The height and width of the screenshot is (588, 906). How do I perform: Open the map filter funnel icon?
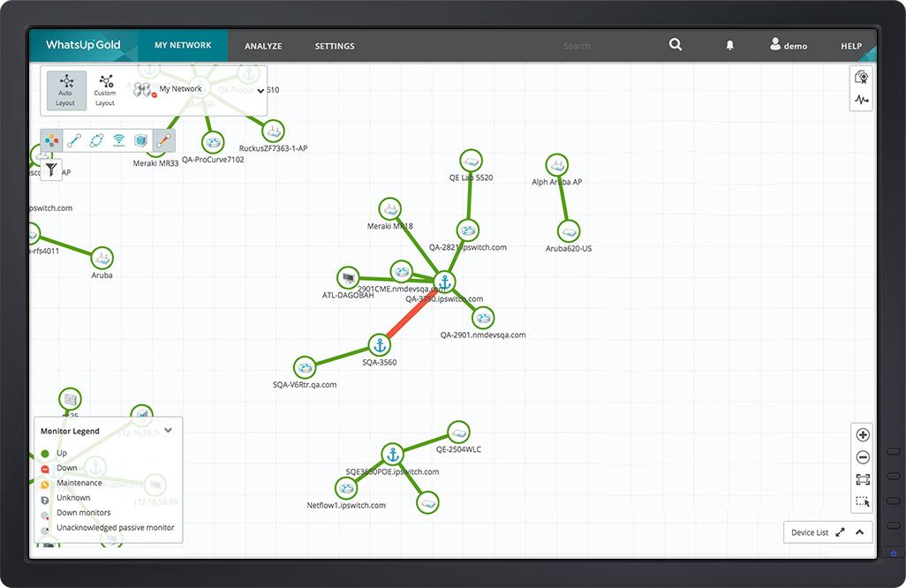point(51,170)
